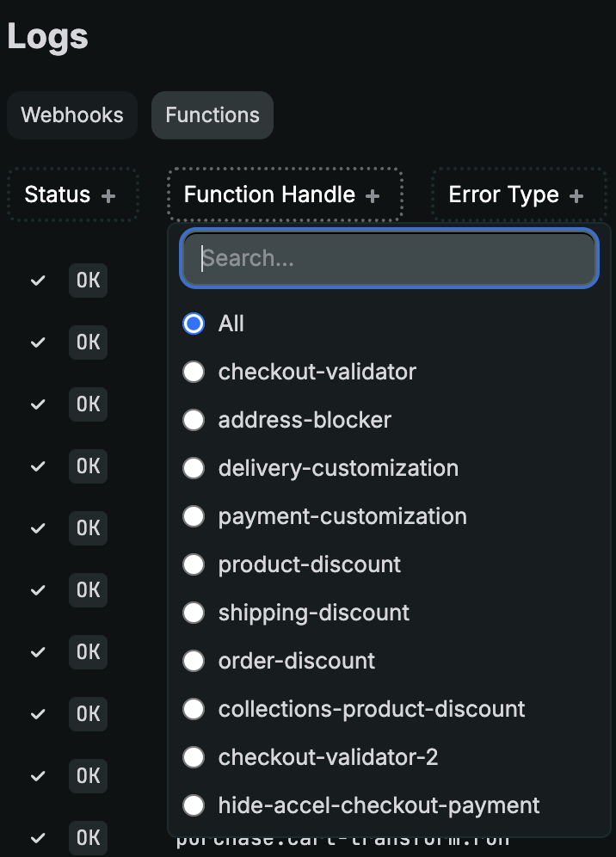Select the checkout-validator radio option

tap(194, 372)
